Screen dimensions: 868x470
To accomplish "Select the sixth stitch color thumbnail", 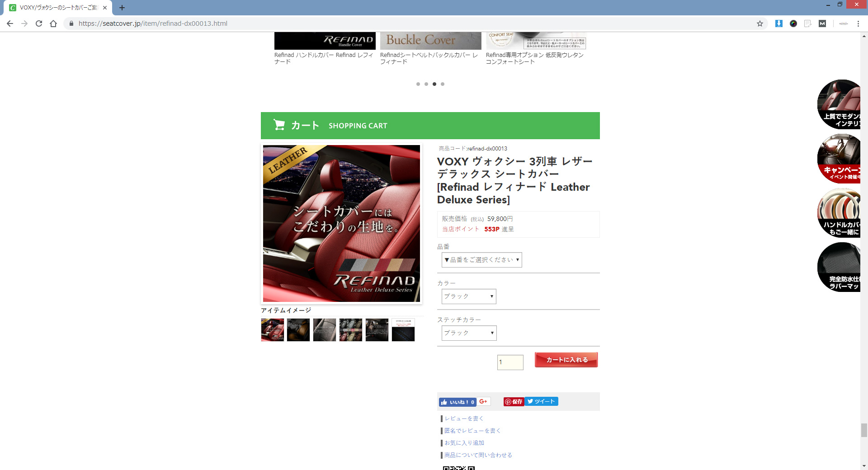I will tap(403, 330).
